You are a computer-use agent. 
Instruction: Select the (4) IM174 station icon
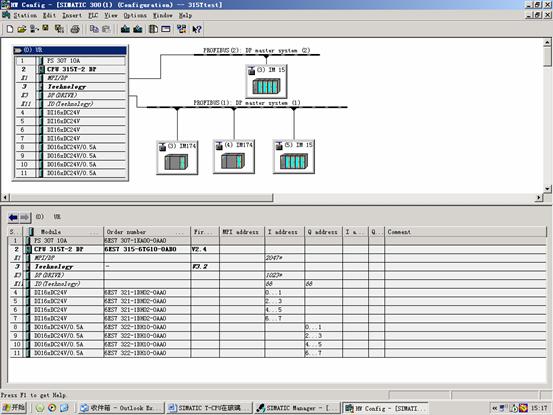coord(234,157)
